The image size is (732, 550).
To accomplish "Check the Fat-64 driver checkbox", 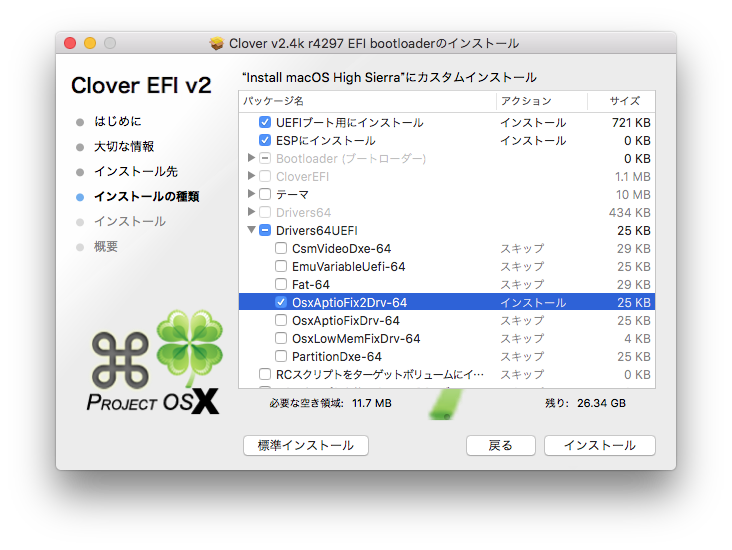I will point(281,284).
